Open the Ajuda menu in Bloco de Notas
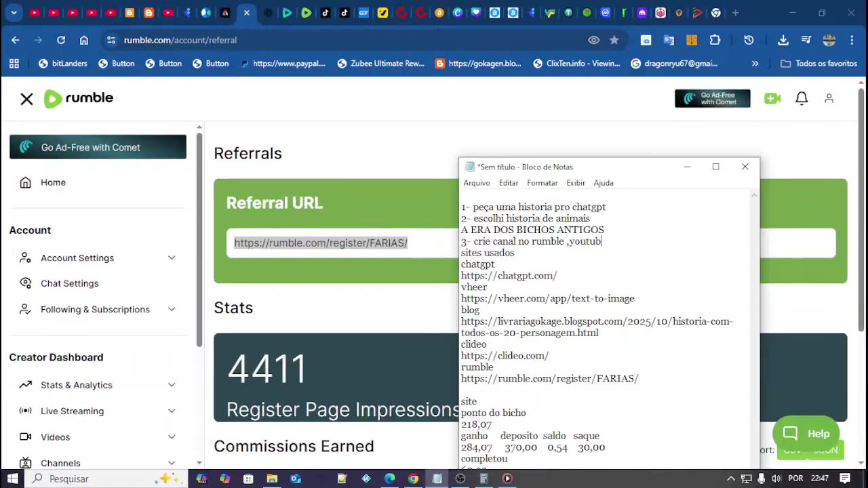This screenshot has height=488, width=868. pyautogui.click(x=604, y=183)
